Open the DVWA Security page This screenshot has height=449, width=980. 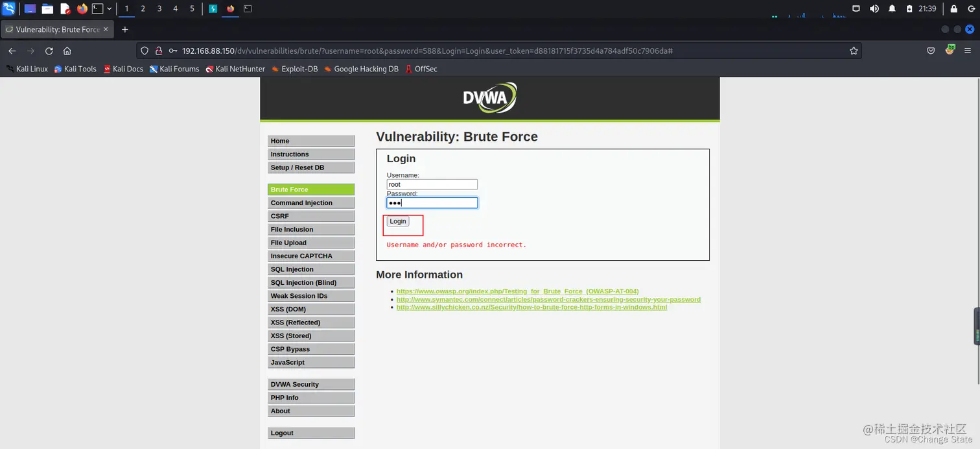tap(311, 385)
